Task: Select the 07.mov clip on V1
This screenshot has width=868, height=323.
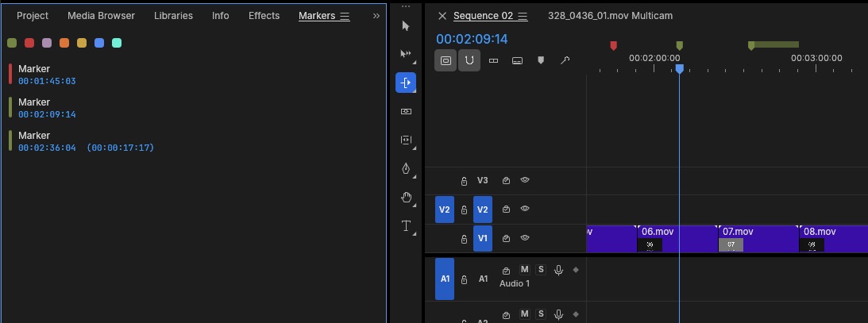Action: [758, 239]
